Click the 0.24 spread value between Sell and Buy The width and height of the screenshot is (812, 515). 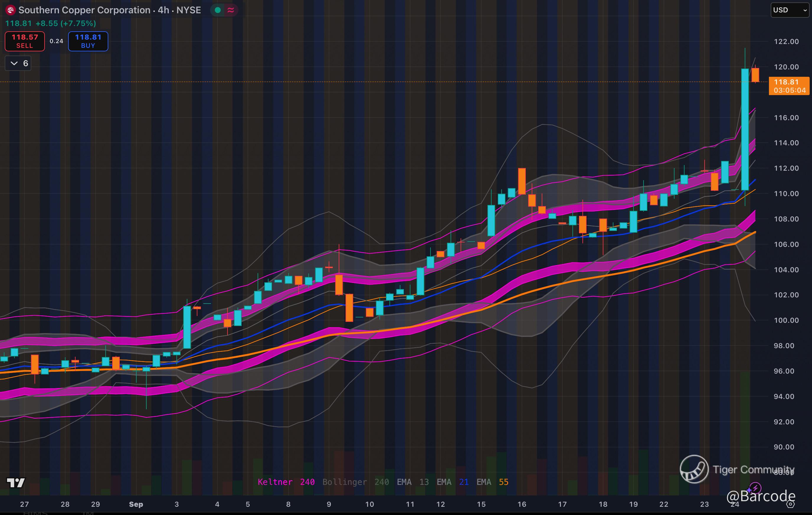56,41
